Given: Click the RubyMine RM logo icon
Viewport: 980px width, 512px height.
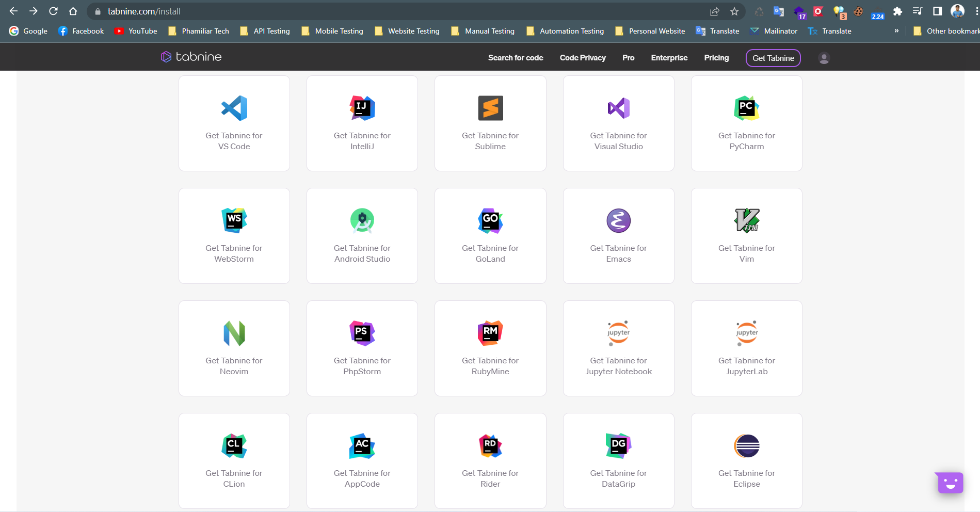Looking at the screenshot, I should (490, 333).
